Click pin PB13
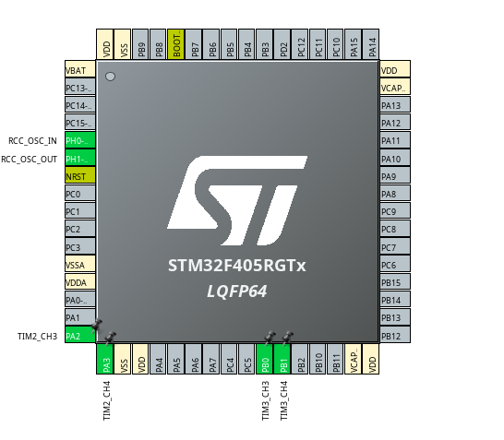The image size is (504, 440). (395, 317)
